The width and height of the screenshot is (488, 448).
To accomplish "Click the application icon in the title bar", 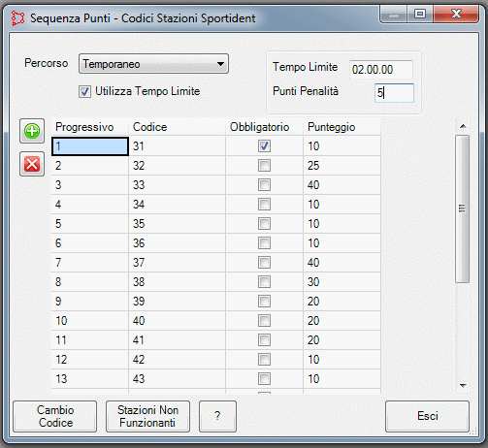I will point(18,18).
